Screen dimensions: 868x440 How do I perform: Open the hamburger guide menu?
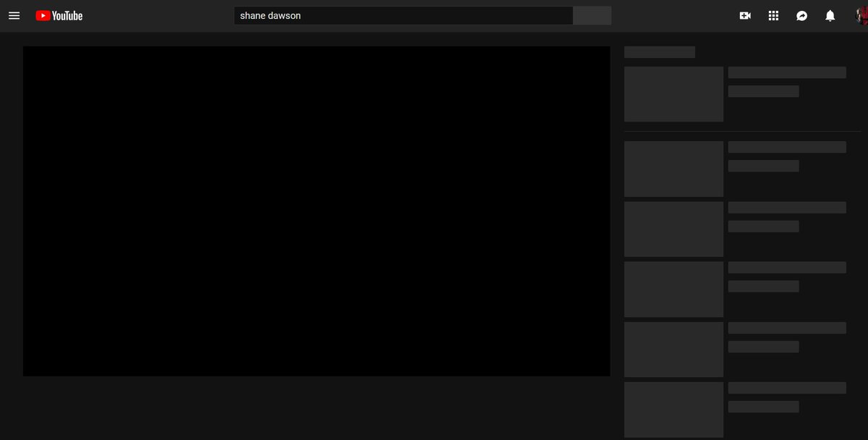coord(14,15)
